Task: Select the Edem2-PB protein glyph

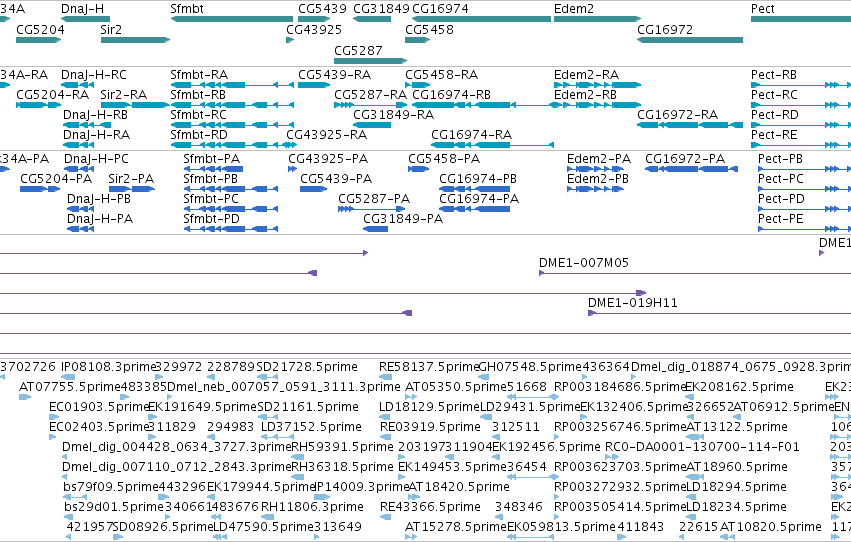Action: coord(595,189)
